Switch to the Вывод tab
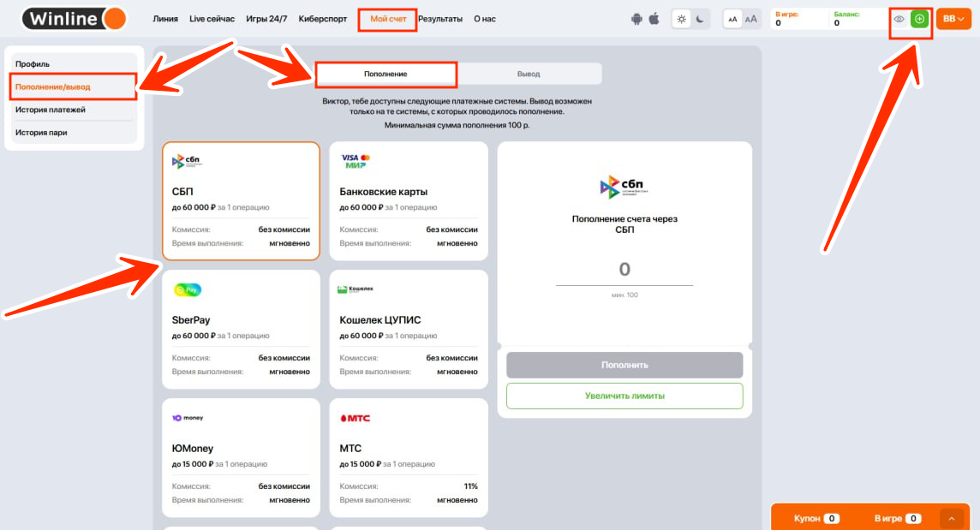 [x=529, y=74]
